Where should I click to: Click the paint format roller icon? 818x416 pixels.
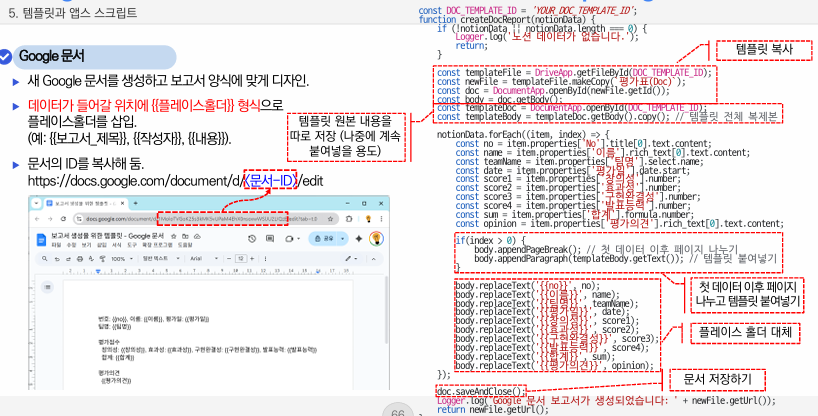coord(103,258)
